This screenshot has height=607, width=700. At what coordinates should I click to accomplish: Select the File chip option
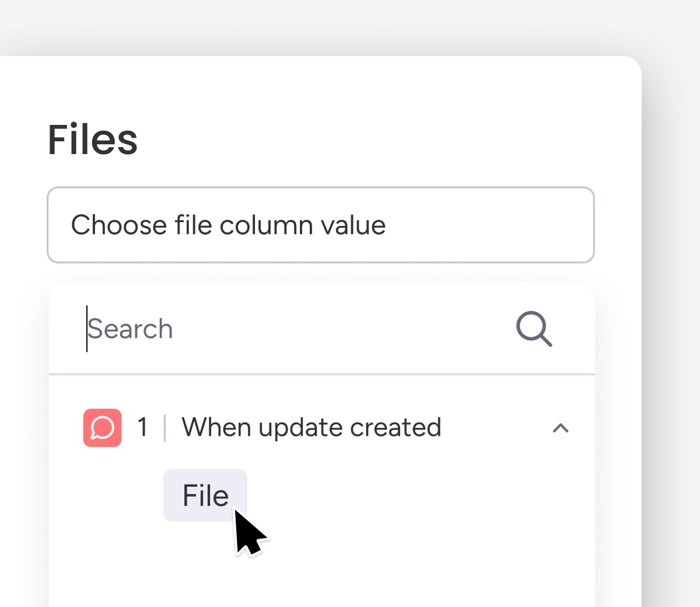pyautogui.click(x=205, y=495)
